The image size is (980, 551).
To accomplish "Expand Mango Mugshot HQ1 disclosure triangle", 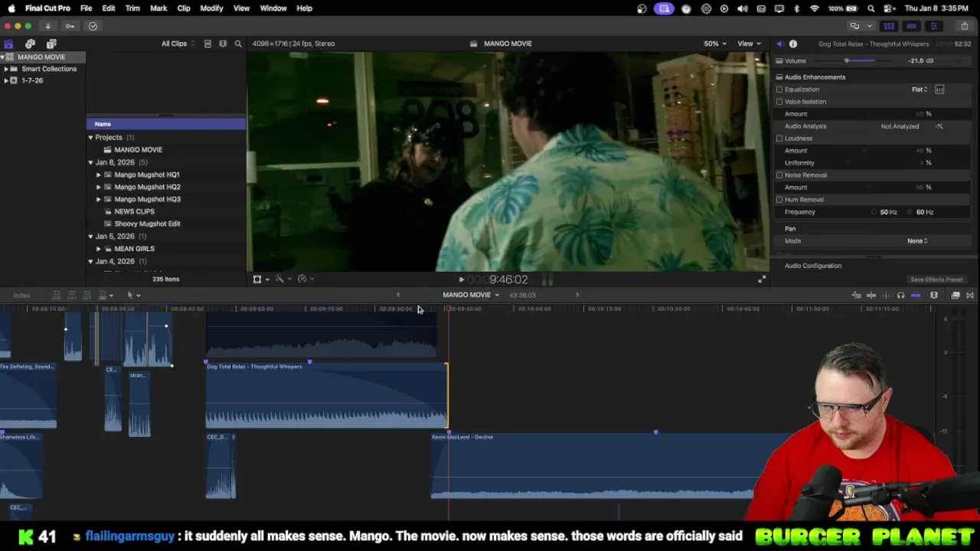I will [99, 174].
